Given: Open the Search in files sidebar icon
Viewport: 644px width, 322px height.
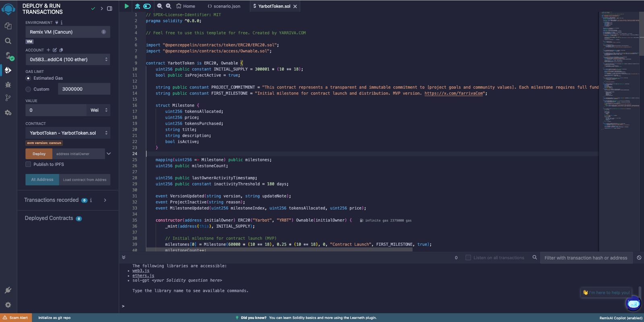Looking at the screenshot, I should click(x=8, y=41).
